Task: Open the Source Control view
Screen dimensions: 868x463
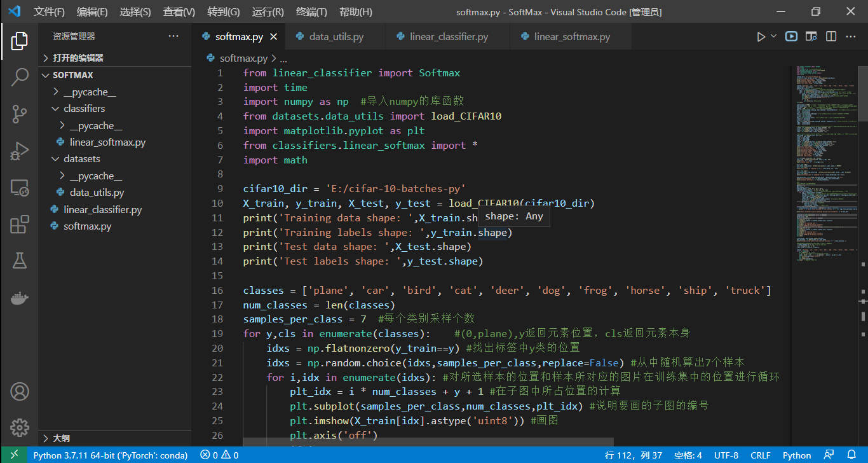Action: [19, 114]
